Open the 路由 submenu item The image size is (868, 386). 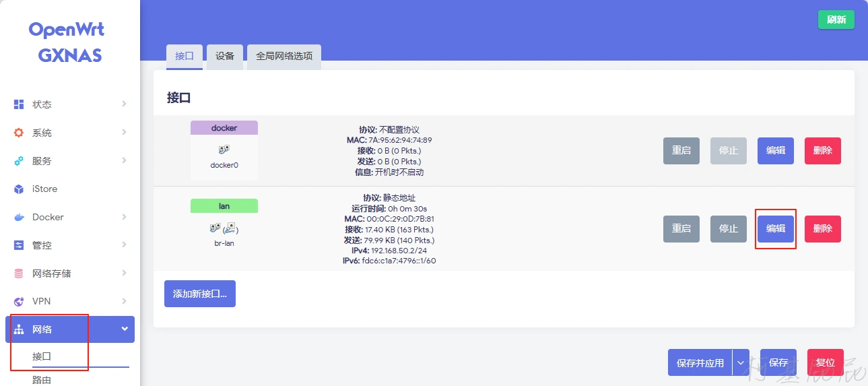[x=42, y=379]
